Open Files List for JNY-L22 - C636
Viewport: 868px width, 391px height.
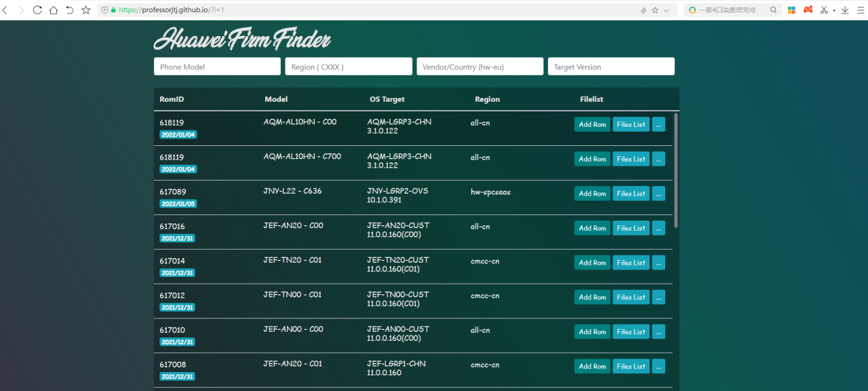click(631, 193)
